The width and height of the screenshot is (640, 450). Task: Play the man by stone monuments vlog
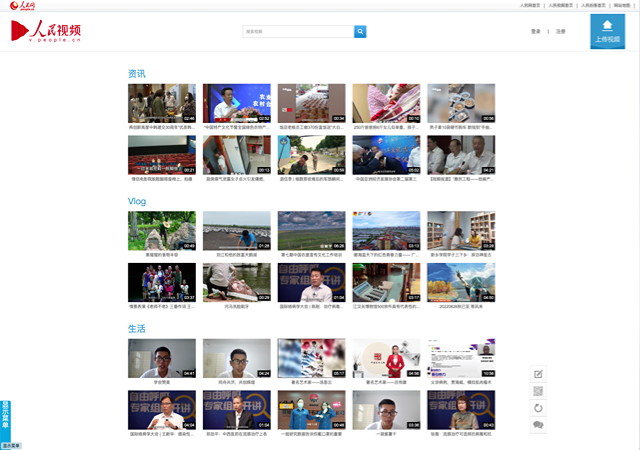pos(162,231)
